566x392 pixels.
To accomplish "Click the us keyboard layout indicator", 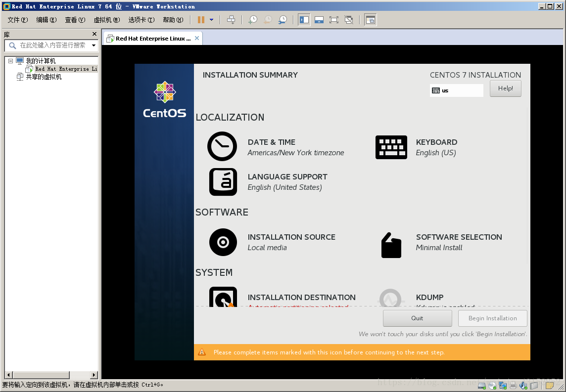I will click(x=456, y=90).
